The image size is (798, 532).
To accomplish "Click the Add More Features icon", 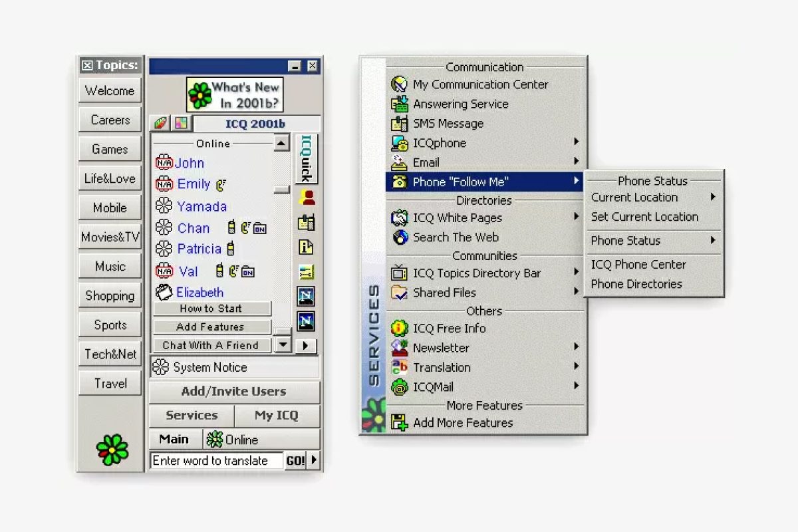I will tap(400, 422).
